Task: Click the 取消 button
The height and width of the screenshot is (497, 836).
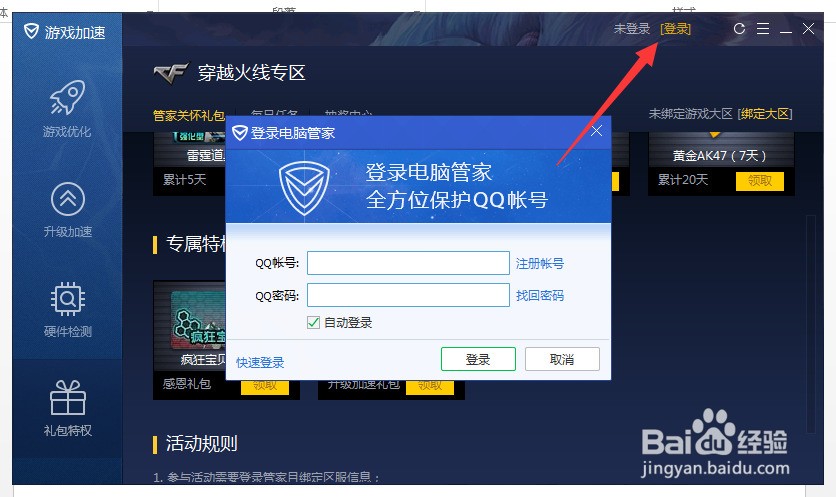Action: [x=562, y=359]
